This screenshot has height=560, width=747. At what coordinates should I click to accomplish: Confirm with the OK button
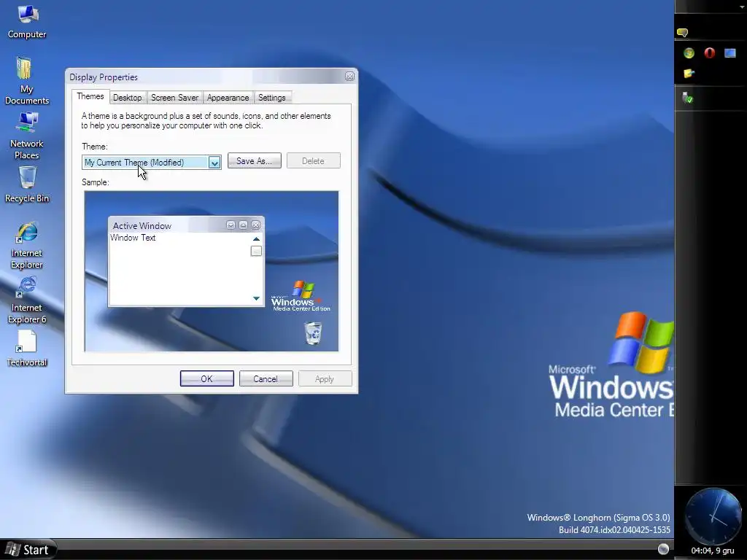pyautogui.click(x=206, y=378)
